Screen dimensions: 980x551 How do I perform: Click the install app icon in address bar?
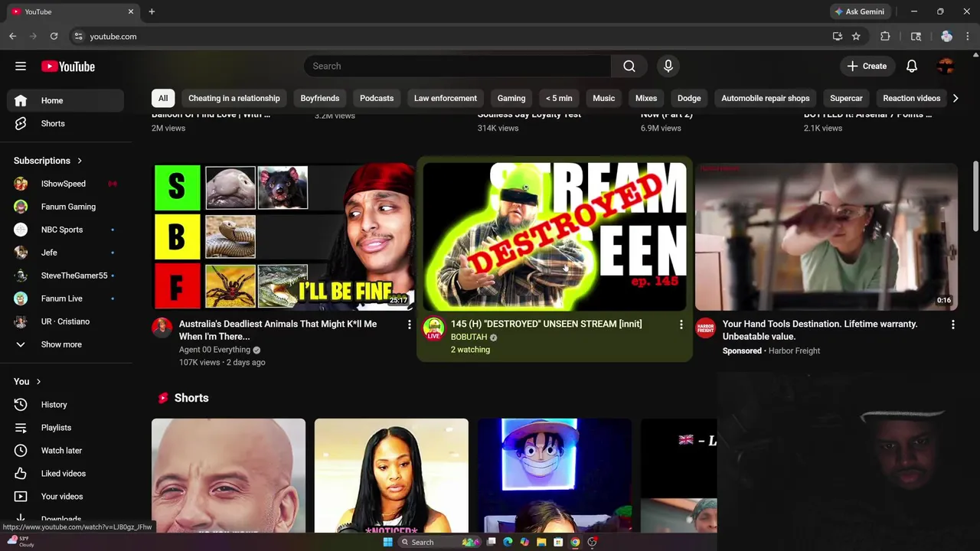click(x=838, y=36)
